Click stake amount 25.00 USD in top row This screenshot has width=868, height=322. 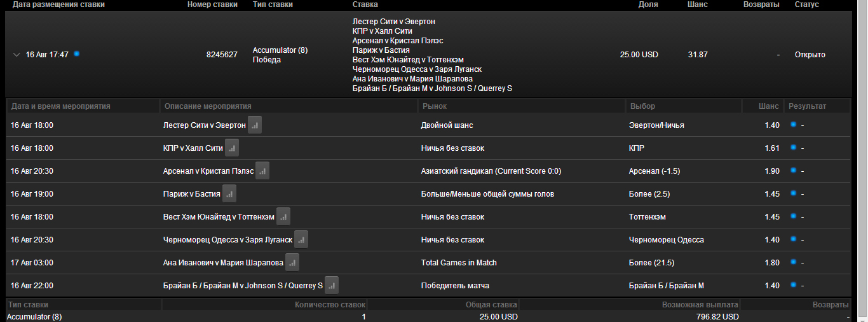click(x=639, y=55)
